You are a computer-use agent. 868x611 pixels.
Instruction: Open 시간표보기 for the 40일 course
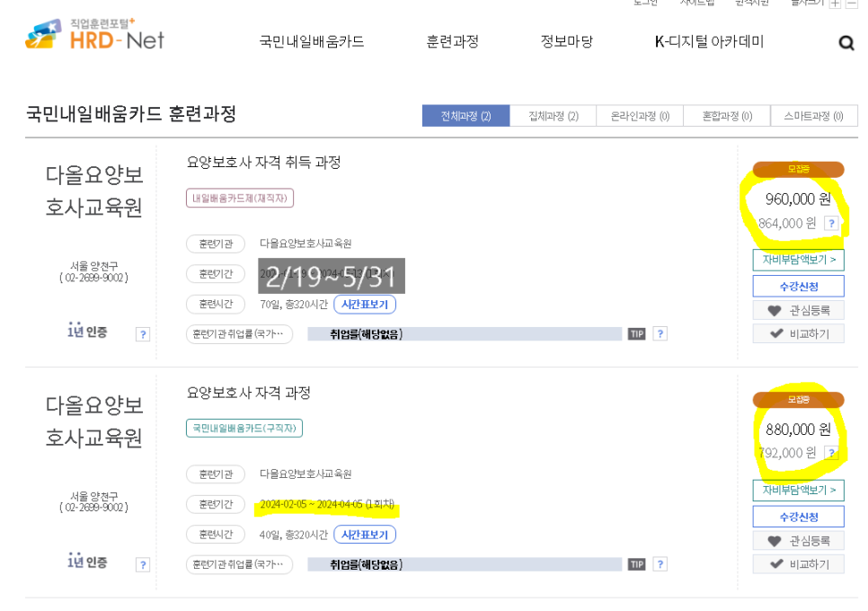coord(365,535)
